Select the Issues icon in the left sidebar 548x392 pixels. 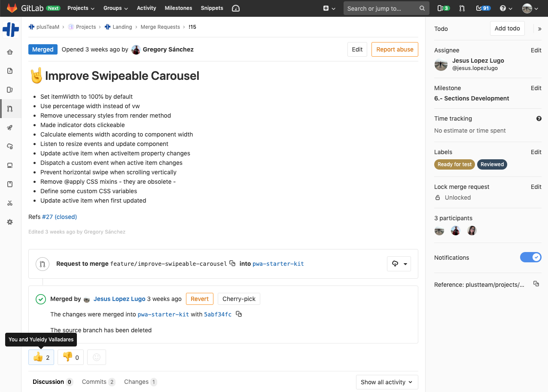pos(10,90)
